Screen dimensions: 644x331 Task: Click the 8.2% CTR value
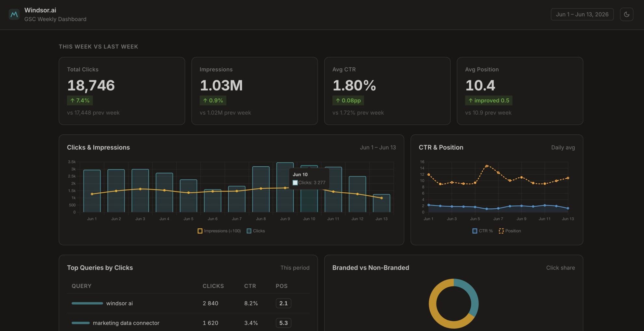tap(251, 303)
